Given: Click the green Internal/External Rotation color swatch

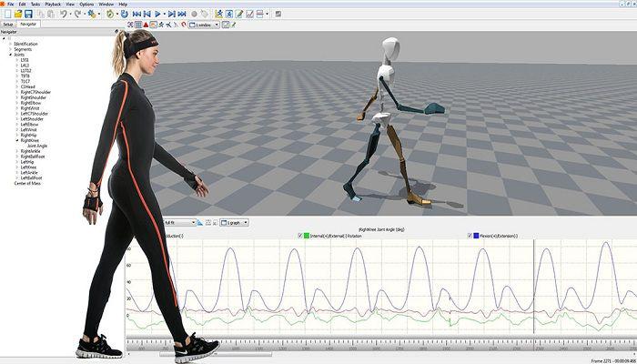Looking at the screenshot, I should (x=307, y=236).
